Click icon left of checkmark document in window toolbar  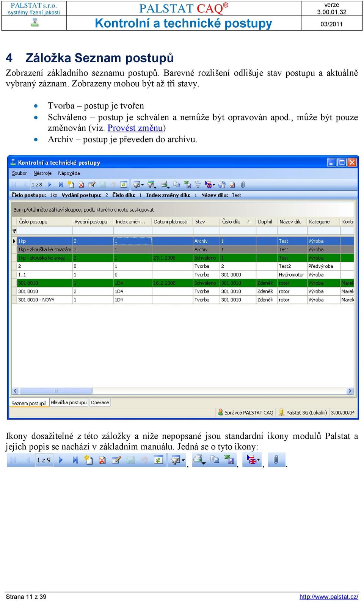click(x=222, y=185)
